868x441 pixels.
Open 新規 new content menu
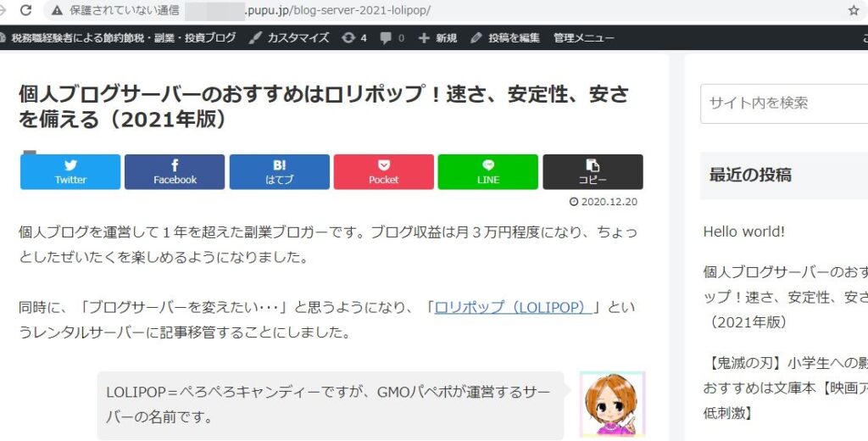[437, 37]
